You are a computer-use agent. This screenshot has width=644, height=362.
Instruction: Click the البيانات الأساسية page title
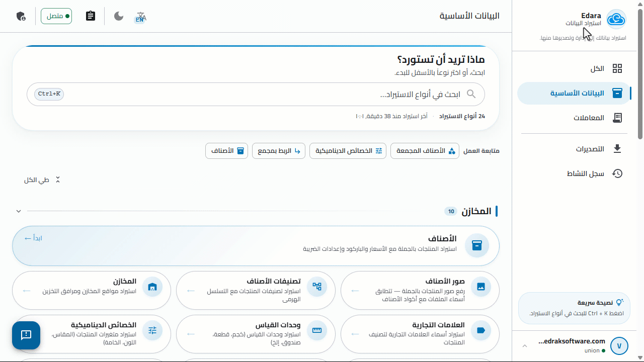click(469, 16)
